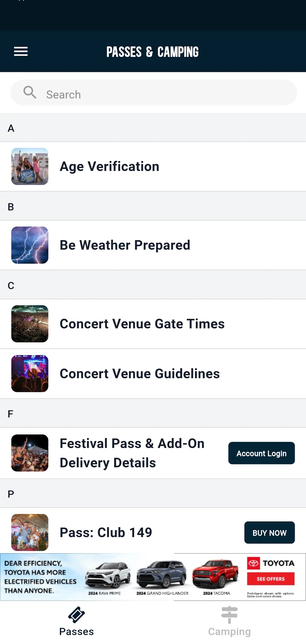Tap the Age Verification thumbnail image
306x644 pixels.
click(30, 167)
